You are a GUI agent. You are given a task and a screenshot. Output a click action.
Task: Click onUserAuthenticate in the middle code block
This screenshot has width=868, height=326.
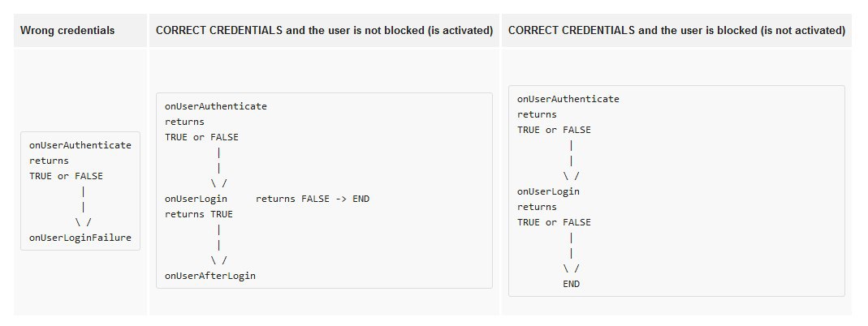216,106
